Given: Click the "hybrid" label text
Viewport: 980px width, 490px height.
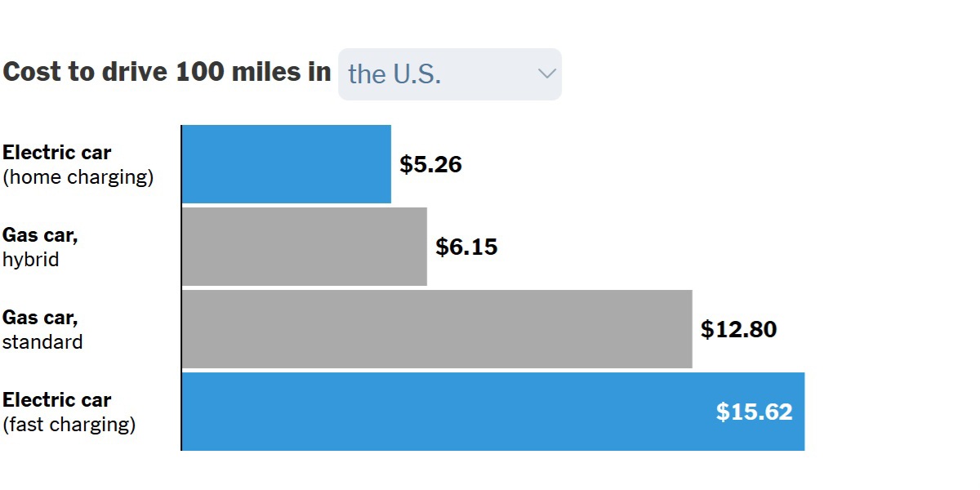Looking at the screenshot, I should point(30,260).
